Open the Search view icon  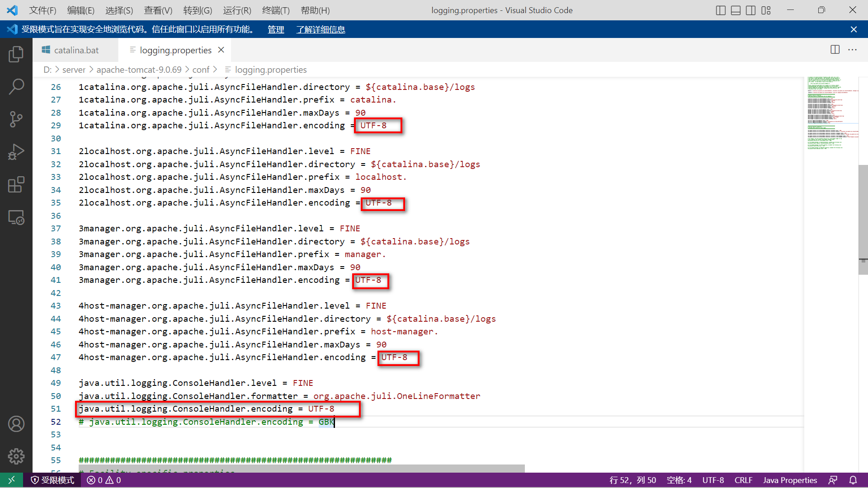click(x=16, y=86)
